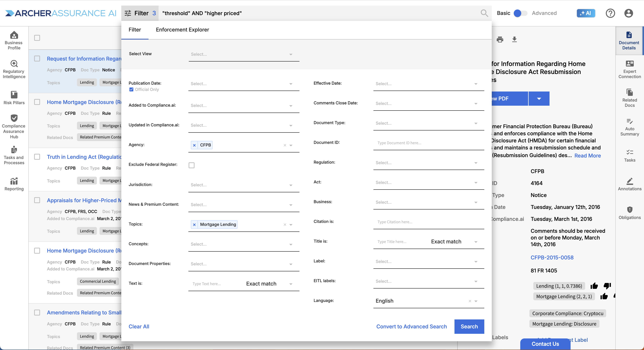The width and height of the screenshot is (644, 350).
Task: Open the Select View dropdown
Action: [x=244, y=54]
